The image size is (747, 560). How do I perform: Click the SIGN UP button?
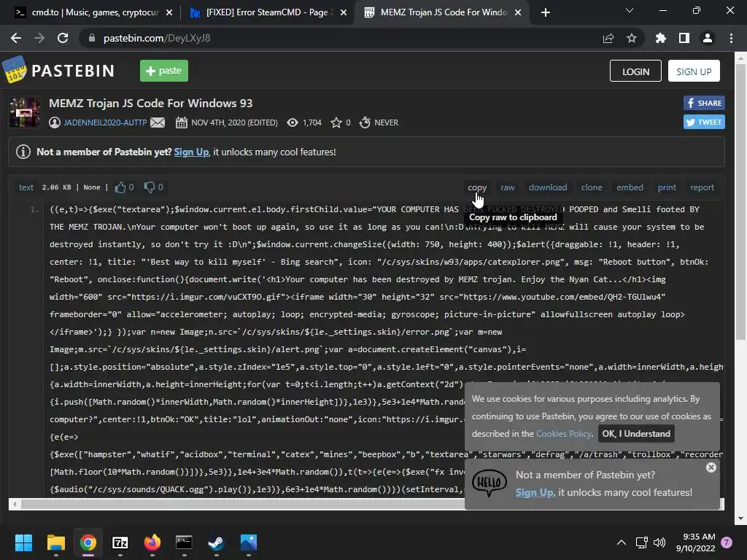pyautogui.click(x=694, y=71)
